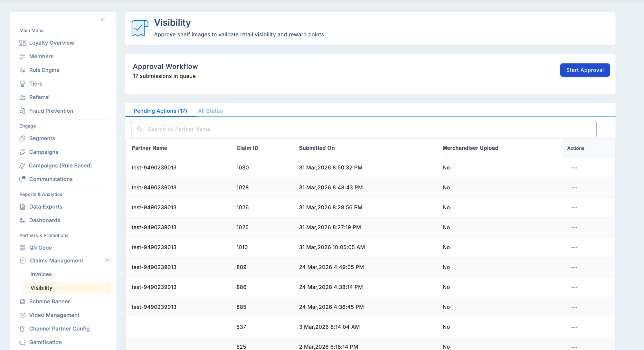Image resolution: width=644 pixels, height=350 pixels.
Task: Open Invoices submenu item
Action: tap(41, 274)
